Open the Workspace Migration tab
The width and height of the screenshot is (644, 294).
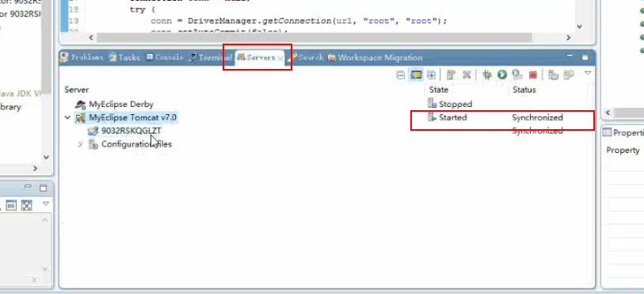[x=375, y=58]
